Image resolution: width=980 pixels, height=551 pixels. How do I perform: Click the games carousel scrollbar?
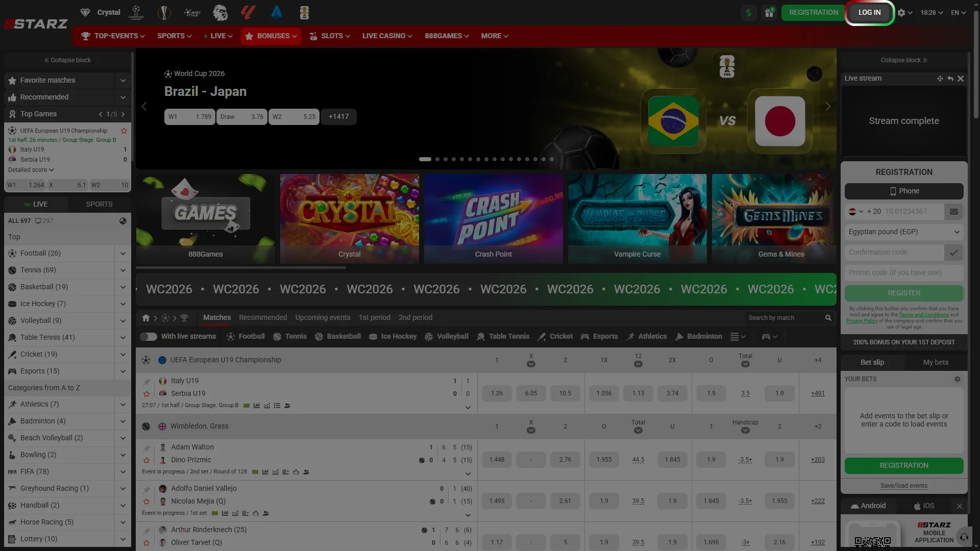(x=240, y=267)
